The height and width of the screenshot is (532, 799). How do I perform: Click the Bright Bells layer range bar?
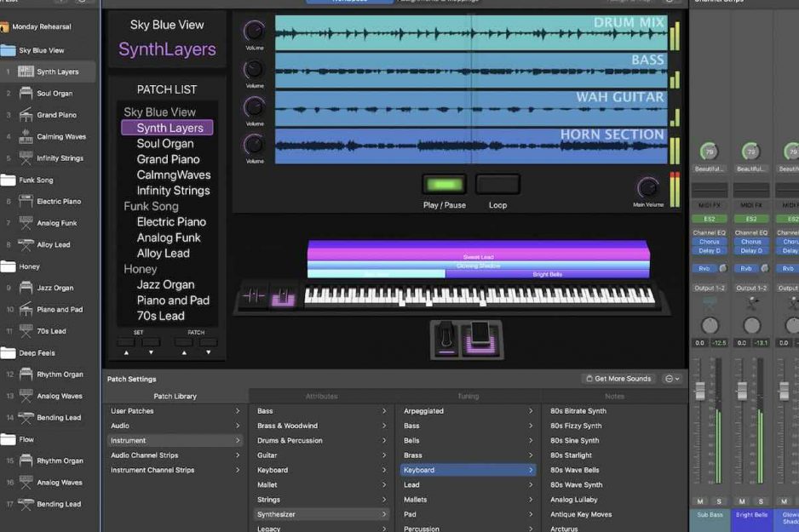click(547, 274)
